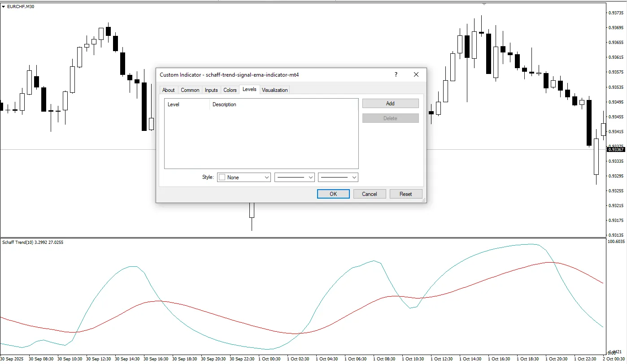Open the Inputs tab

(211, 90)
